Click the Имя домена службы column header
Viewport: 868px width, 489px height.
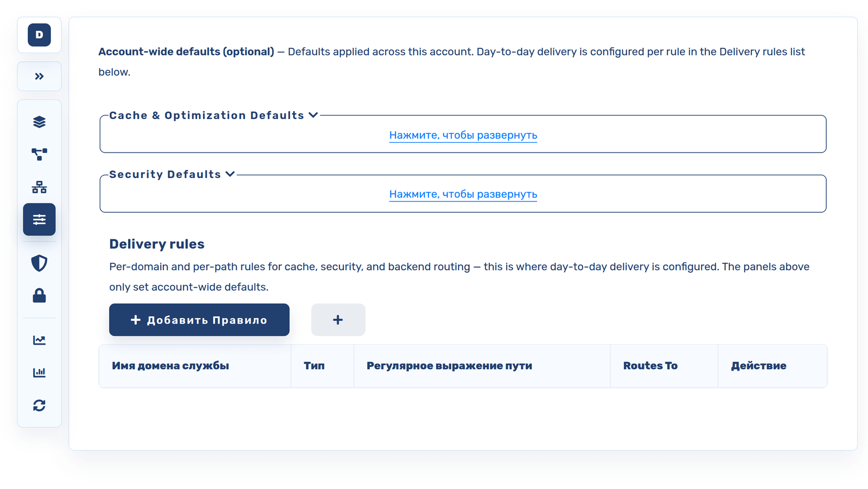pos(170,366)
